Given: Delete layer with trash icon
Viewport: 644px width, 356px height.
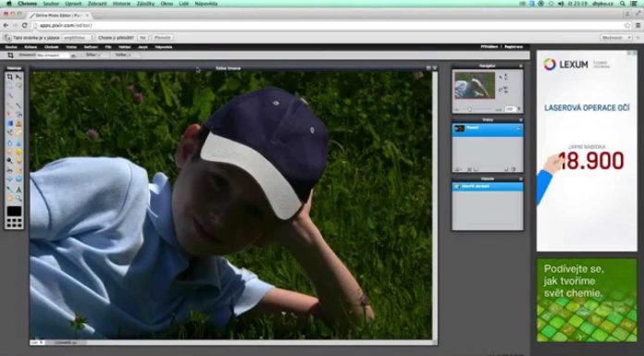Looking at the screenshot, I should pyautogui.click(x=514, y=169).
